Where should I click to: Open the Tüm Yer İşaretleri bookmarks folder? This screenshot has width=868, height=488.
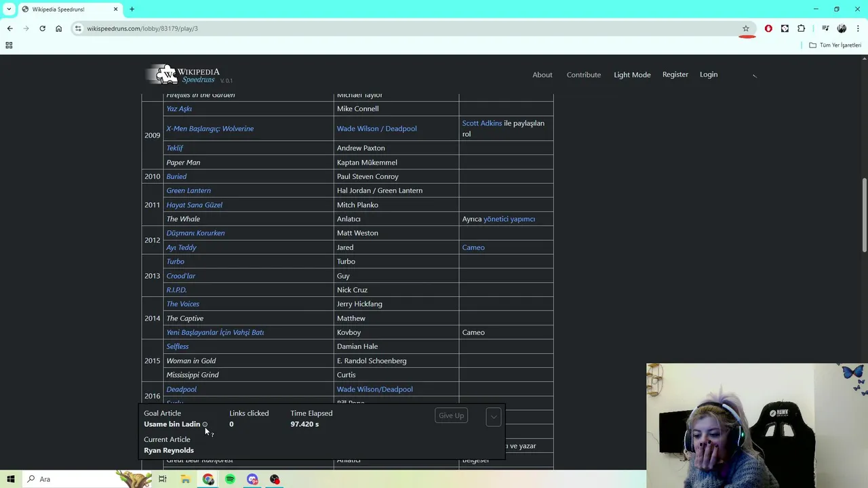point(835,45)
